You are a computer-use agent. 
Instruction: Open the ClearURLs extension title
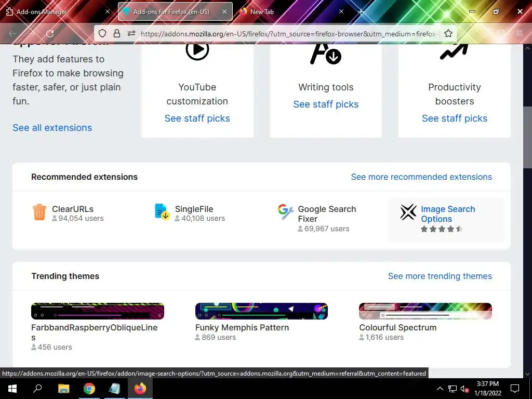[73, 209]
